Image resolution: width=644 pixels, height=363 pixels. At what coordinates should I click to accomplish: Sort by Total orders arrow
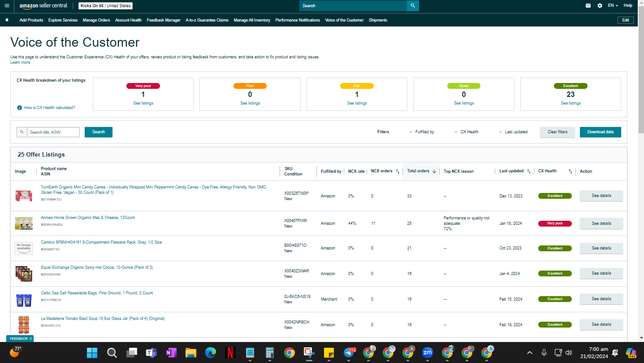coord(434,171)
